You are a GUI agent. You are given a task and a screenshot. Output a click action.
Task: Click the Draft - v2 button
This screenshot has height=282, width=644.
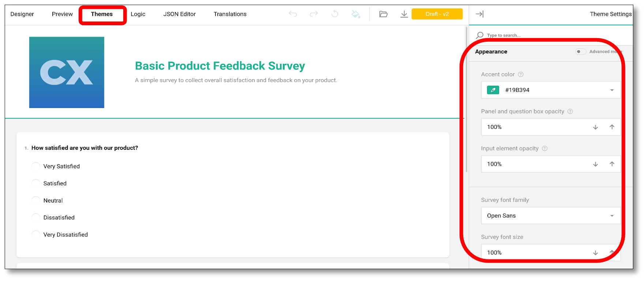[x=437, y=14]
